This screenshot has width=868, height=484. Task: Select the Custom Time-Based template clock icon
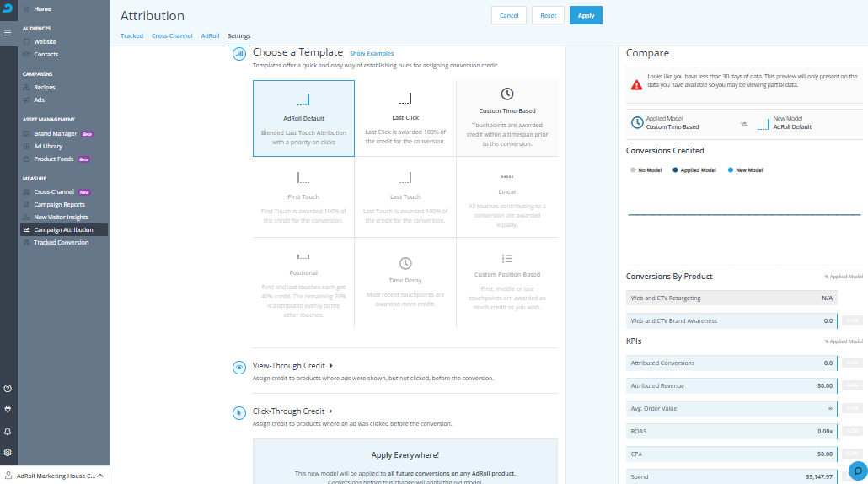(507, 94)
